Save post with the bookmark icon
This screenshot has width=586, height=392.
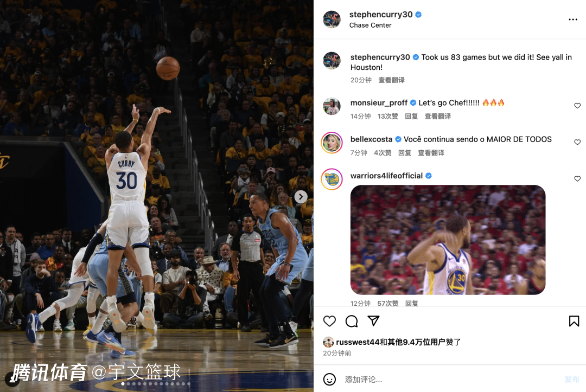click(574, 321)
